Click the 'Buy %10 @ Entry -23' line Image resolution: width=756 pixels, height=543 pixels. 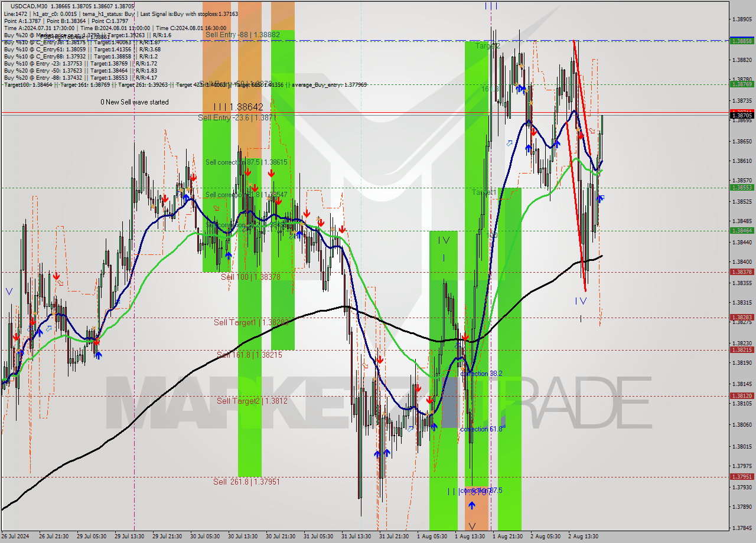(80, 63)
